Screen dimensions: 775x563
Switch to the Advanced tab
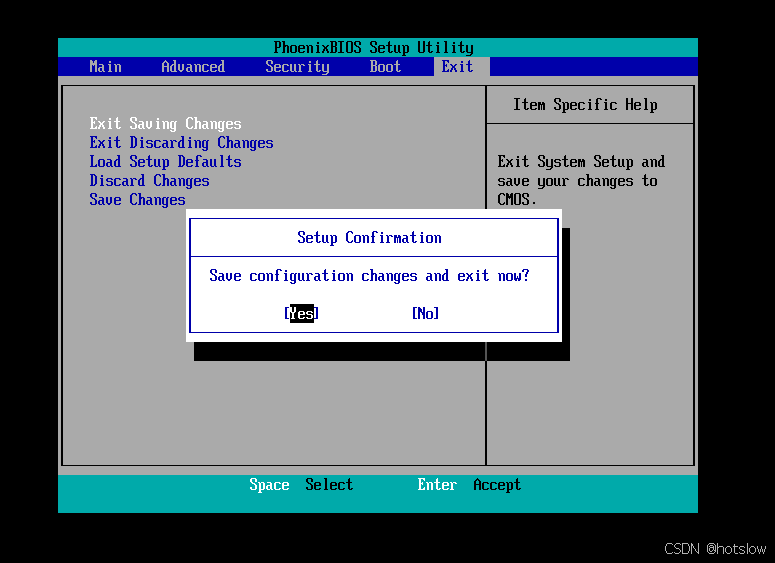193,67
